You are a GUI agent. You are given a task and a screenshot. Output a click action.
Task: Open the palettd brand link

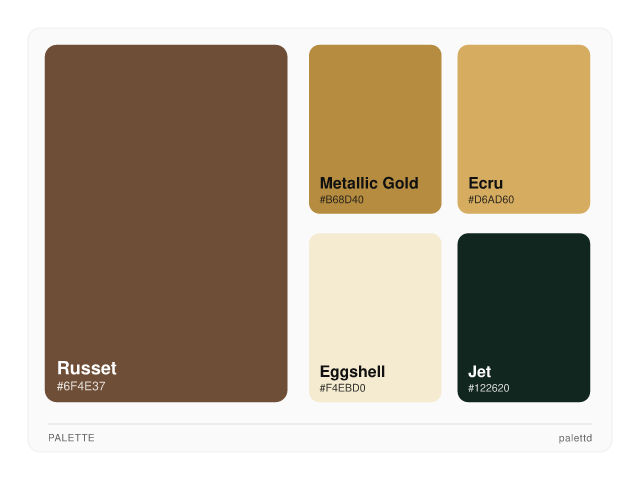point(575,438)
